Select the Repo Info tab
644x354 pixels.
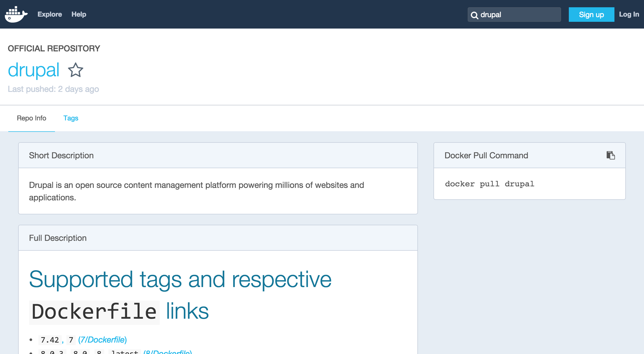pyautogui.click(x=32, y=118)
